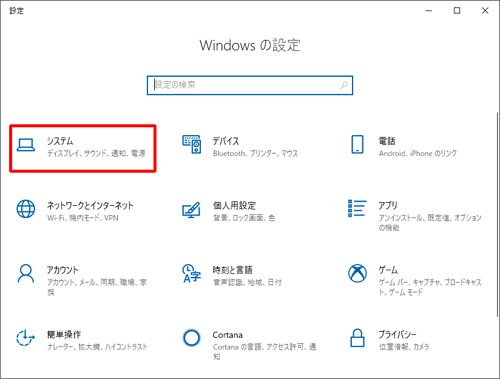
Task: Open the アカウント settings title
Action: point(63,270)
